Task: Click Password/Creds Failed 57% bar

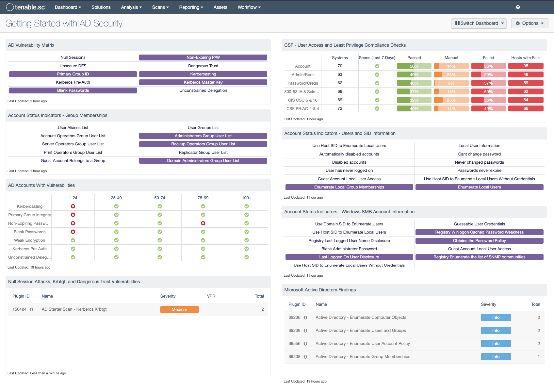Action: pyautogui.click(x=488, y=83)
